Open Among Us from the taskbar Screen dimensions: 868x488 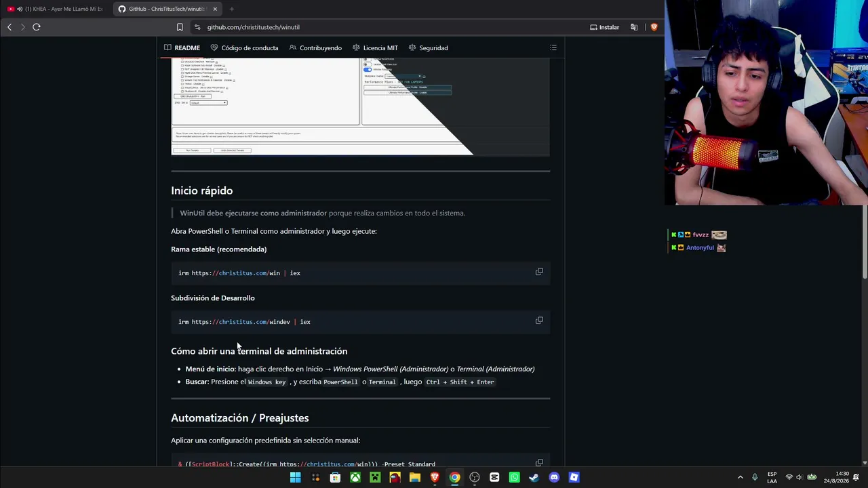point(395,477)
